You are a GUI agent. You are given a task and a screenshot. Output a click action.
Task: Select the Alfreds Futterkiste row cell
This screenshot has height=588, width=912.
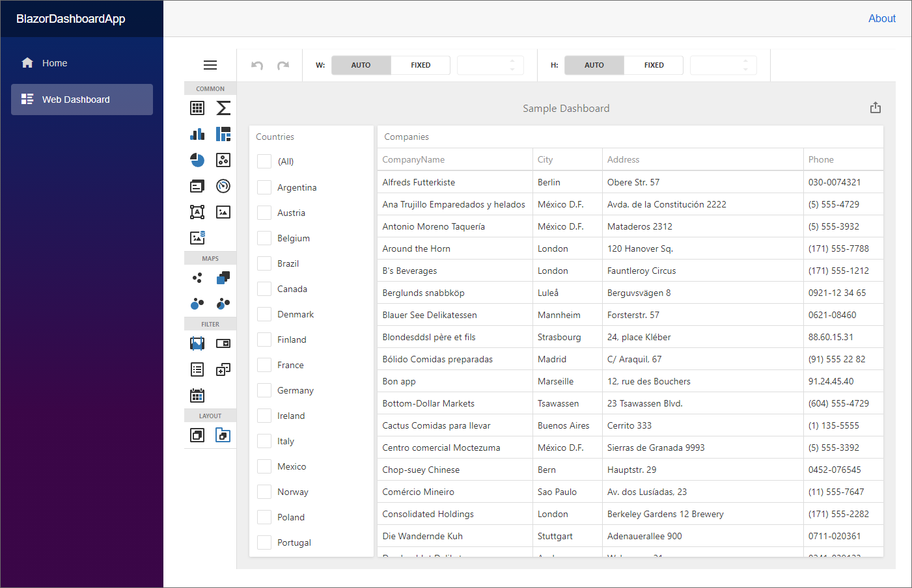(455, 182)
